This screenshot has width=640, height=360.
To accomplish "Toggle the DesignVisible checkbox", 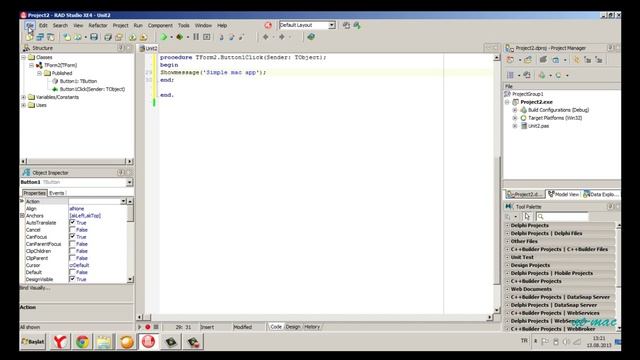I will pyautogui.click(x=72, y=279).
